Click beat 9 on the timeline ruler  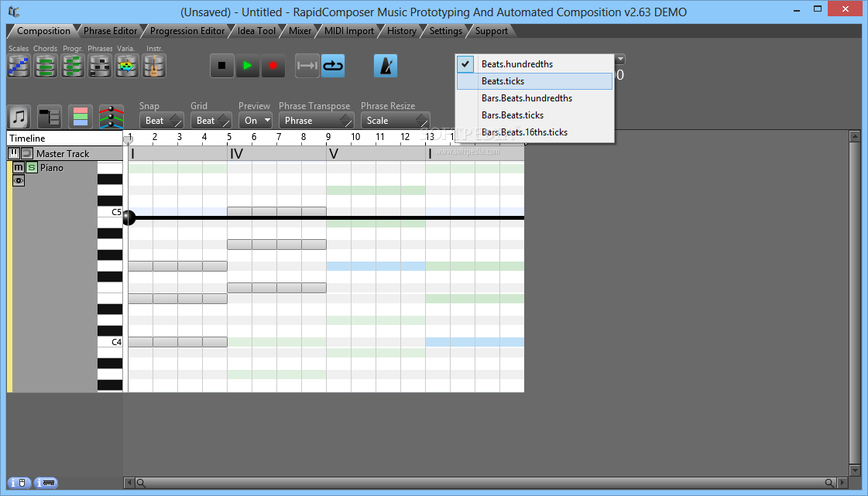point(328,137)
